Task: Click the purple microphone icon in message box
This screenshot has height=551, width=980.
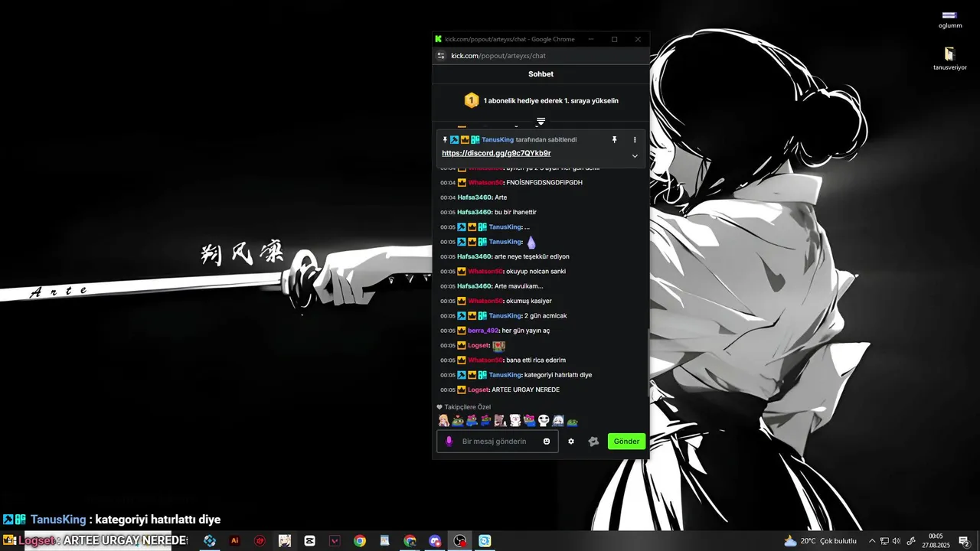Action: coord(449,442)
